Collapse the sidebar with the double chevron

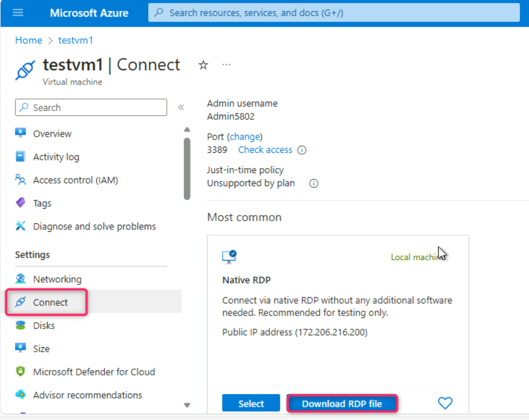(x=181, y=108)
